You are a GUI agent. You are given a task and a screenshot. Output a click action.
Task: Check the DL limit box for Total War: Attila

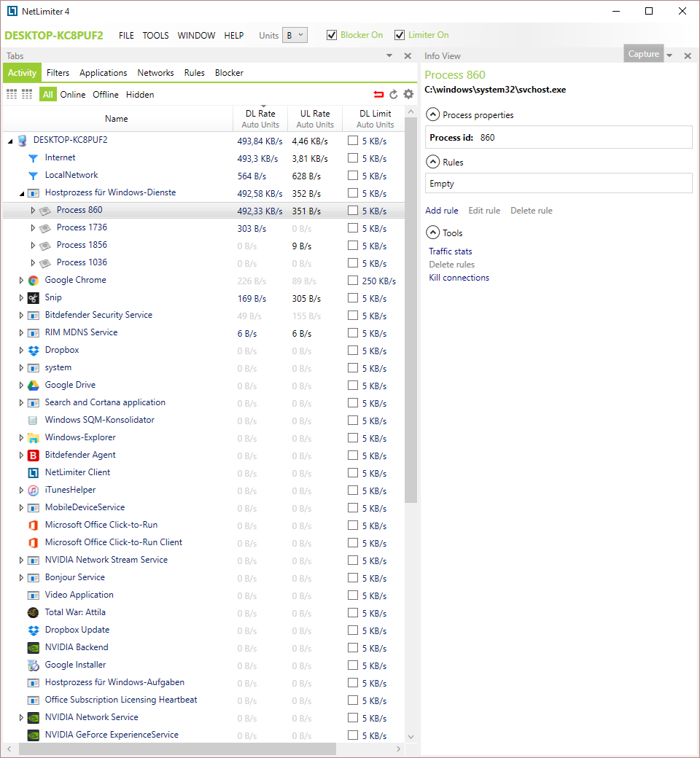[353, 612]
